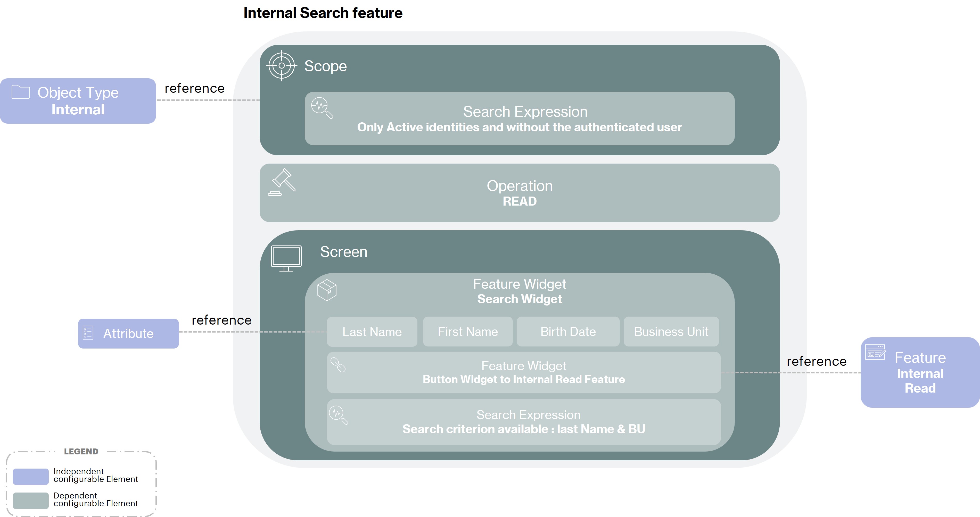This screenshot has height=517, width=980.
Task: Click the gray-green Dependent configurable Element swatch
Action: pos(30,500)
